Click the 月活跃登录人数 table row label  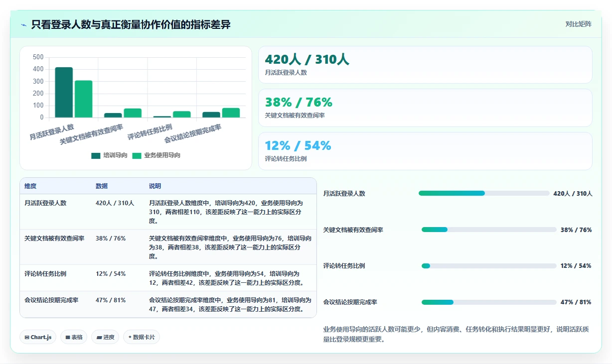click(45, 203)
